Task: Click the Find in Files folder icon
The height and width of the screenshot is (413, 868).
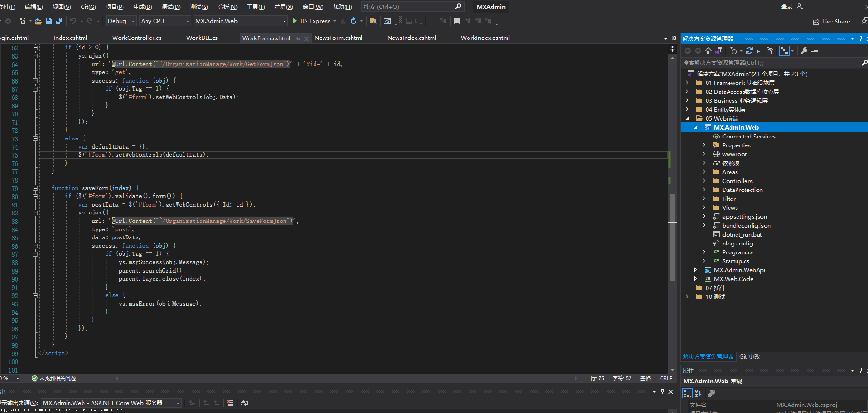Action: (x=373, y=21)
